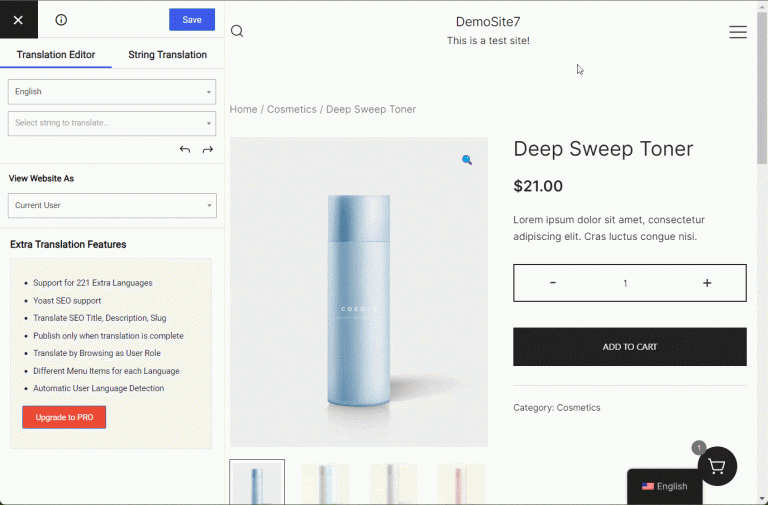Click the redo arrow icon
Viewport: 768px width, 505px height.
tap(208, 150)
